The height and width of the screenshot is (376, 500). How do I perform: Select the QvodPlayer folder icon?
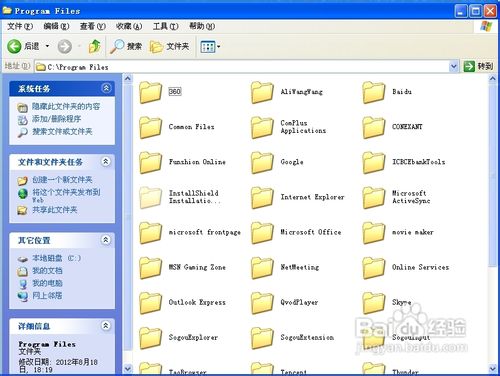click(262, 303)
